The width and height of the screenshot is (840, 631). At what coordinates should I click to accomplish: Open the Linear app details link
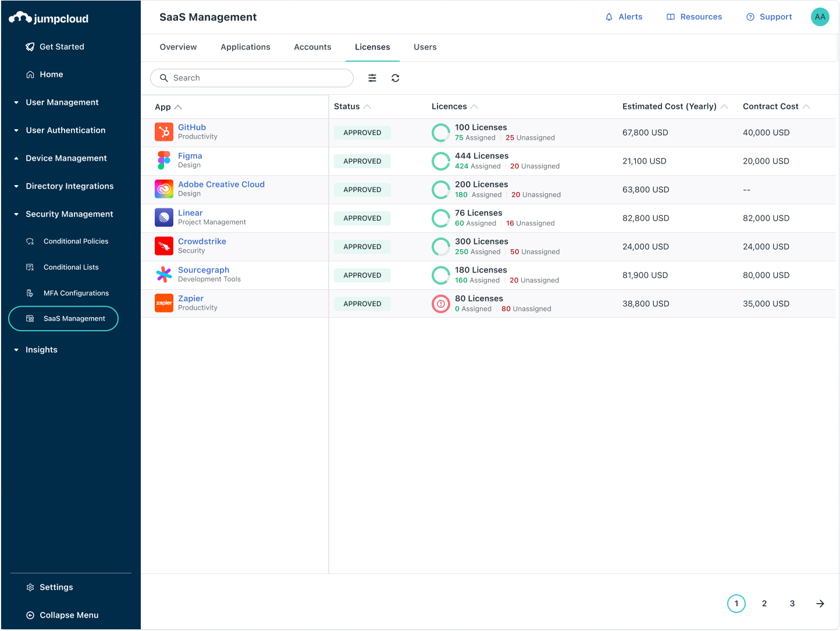click(x=190, y=212)
